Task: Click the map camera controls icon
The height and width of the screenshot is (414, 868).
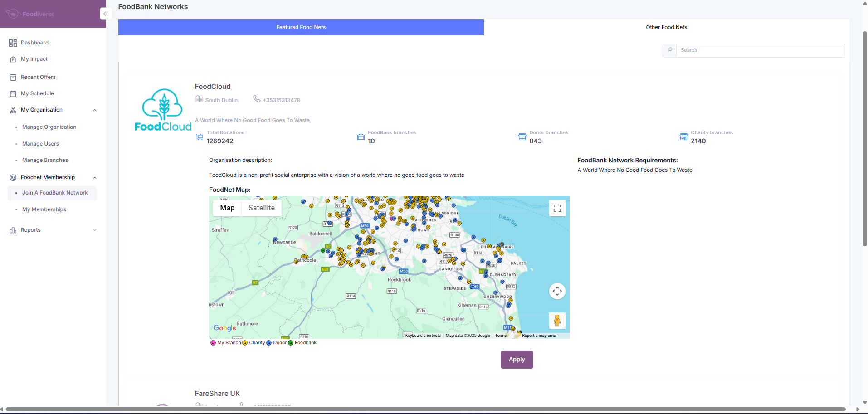Action: (557, 291)
